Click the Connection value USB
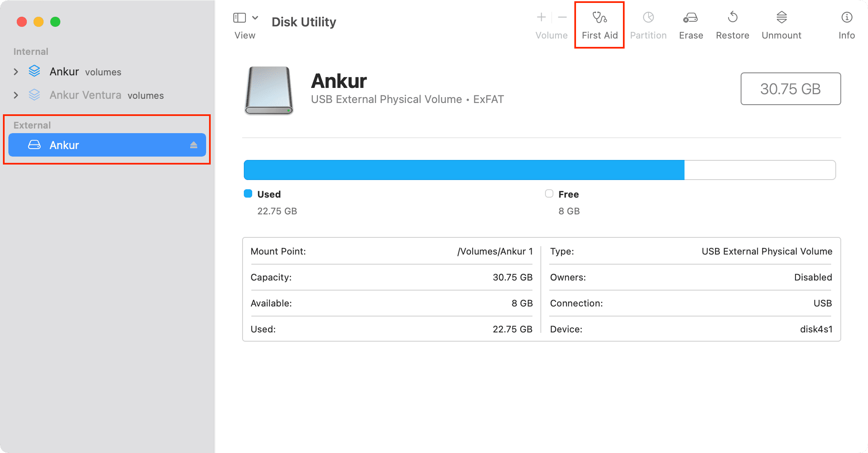 point(823,303)
